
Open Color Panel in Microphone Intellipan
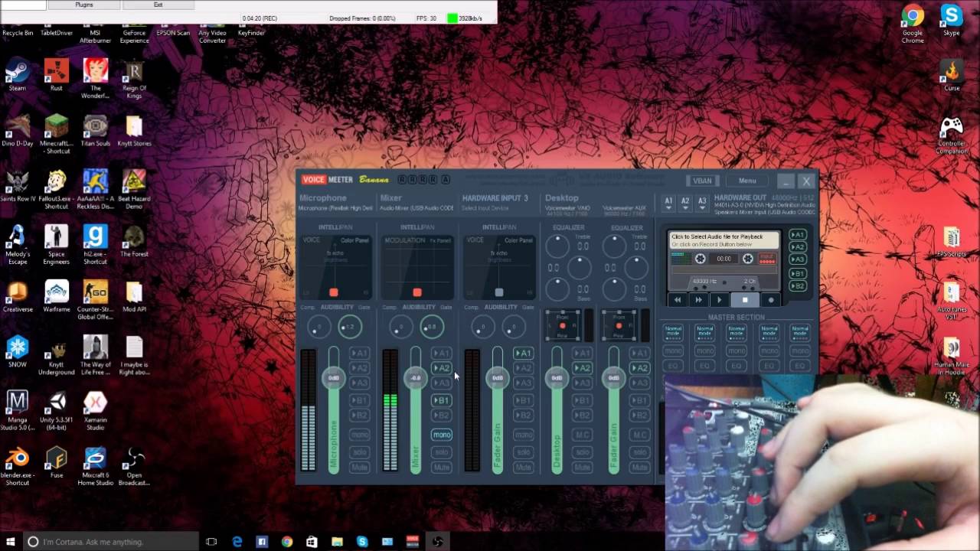coord(354,240)
